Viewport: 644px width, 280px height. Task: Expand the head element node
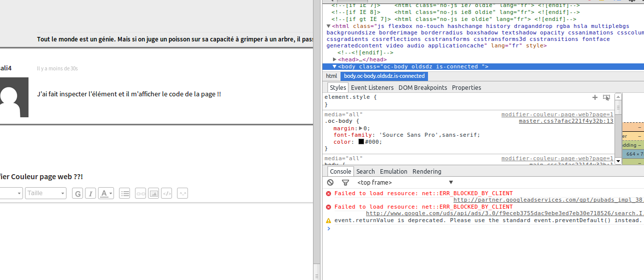[335, 60]
